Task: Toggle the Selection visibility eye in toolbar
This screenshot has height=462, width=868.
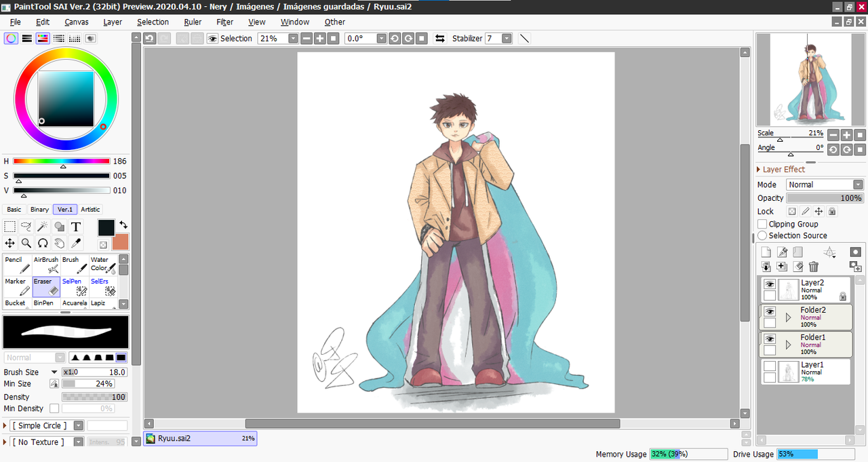Action: (212, 39)
